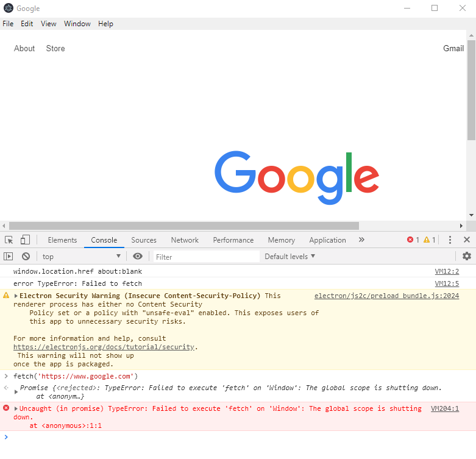
Task: Open electron/js2c/preload_bundle.js:2024 source link
Action: (x=387, y=296)
